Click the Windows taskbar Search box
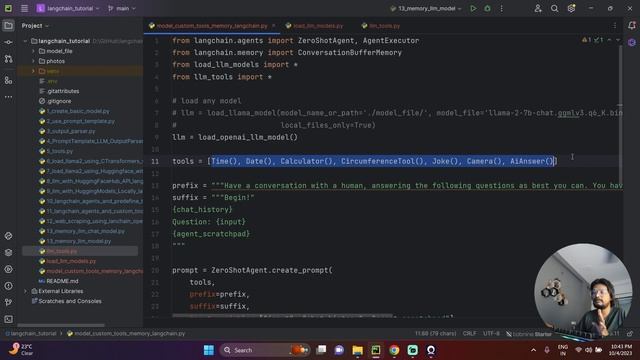Viewport: 640px width, 360px height. pyautogui.click(x=264, y=350)
